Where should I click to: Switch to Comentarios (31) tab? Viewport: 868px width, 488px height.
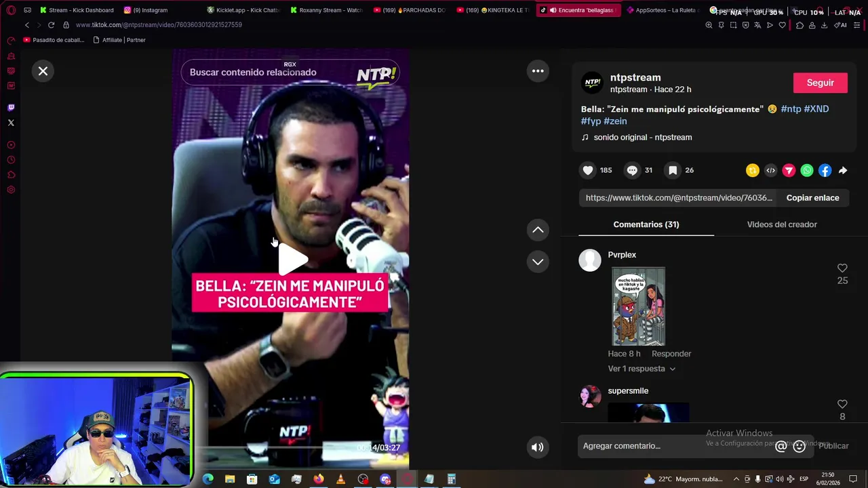pyautogui.click(x=646, y=224)
